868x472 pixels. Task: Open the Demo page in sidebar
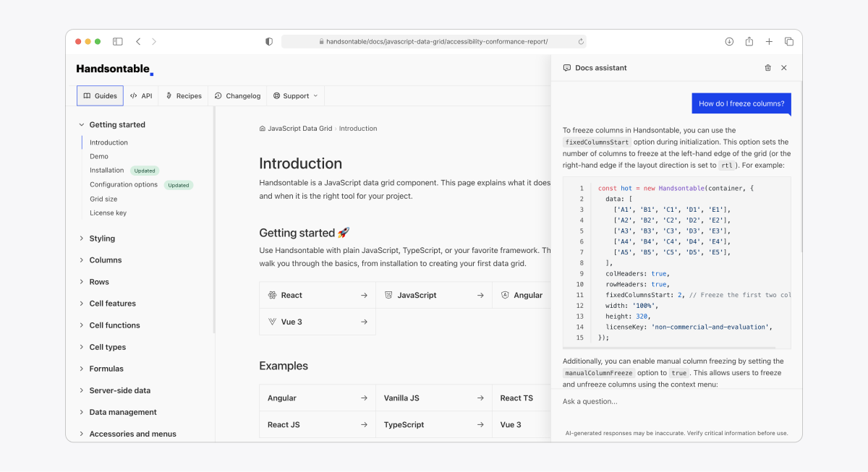pos(99,156)
